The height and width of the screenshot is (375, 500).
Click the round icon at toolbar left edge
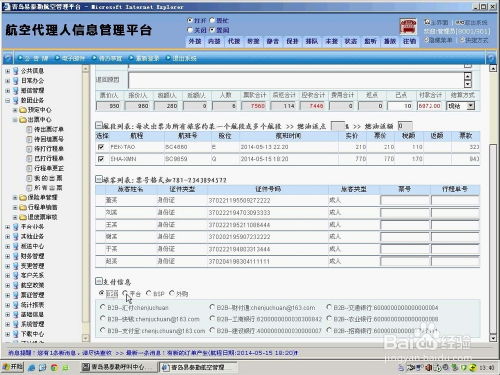[x=8, y=59]
